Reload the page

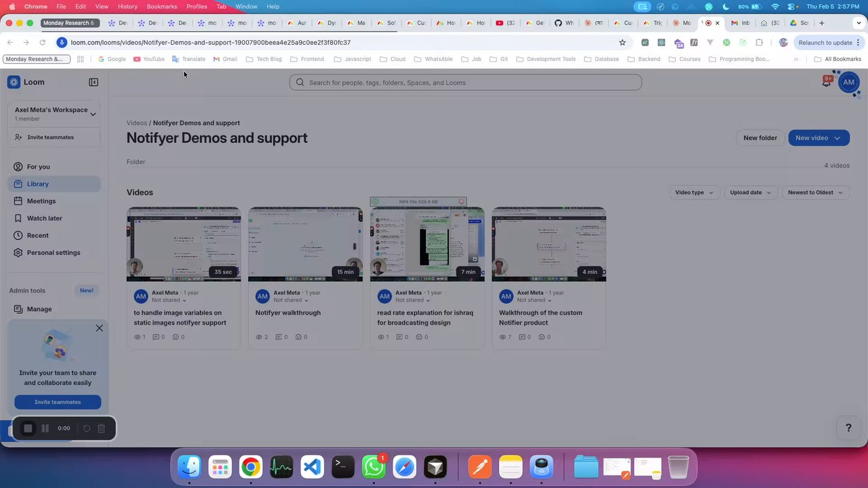coord(42,42)
